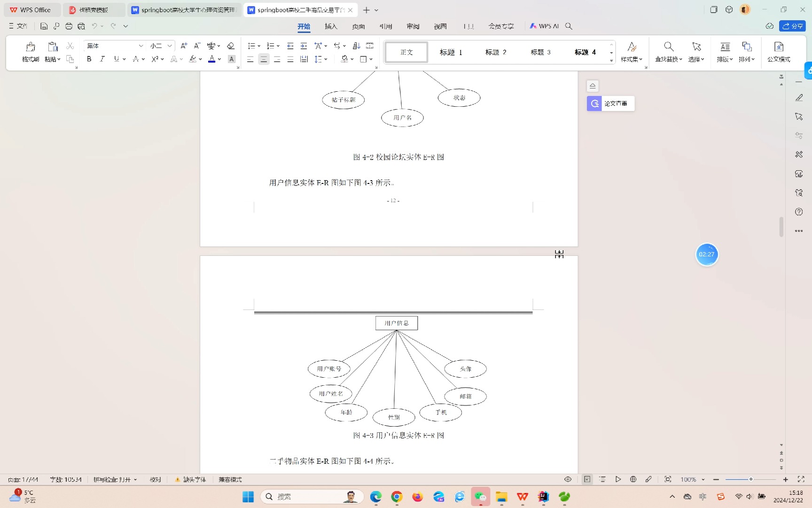Apply the 标题 1 heading style

[x=451, y=52]
